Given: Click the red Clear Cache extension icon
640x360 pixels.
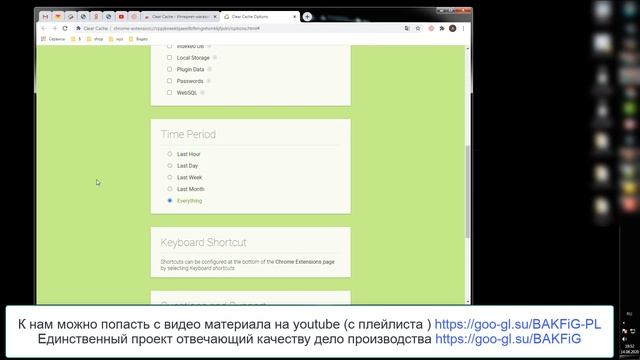Looking at the screenshot, I should 431,28.
